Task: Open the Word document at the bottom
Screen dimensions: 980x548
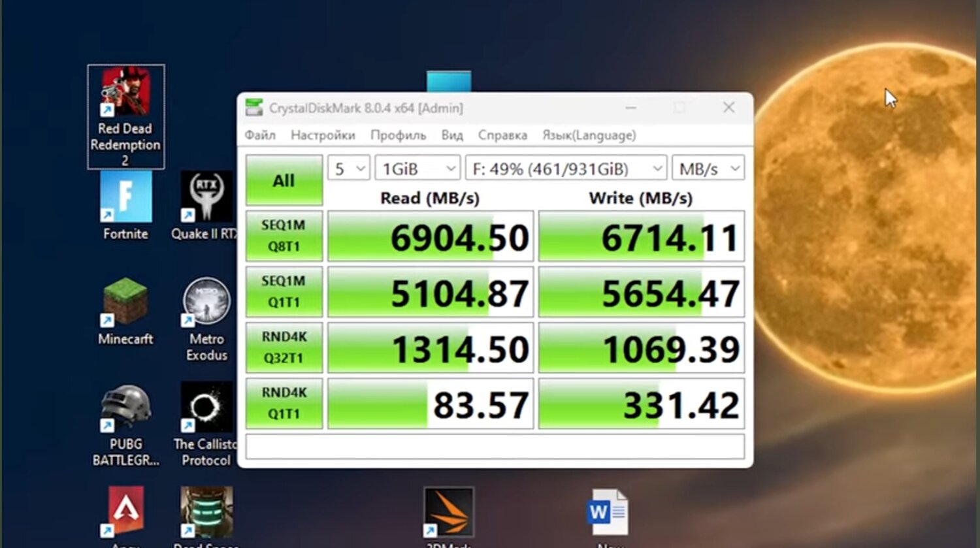Action: pos(608,513)
